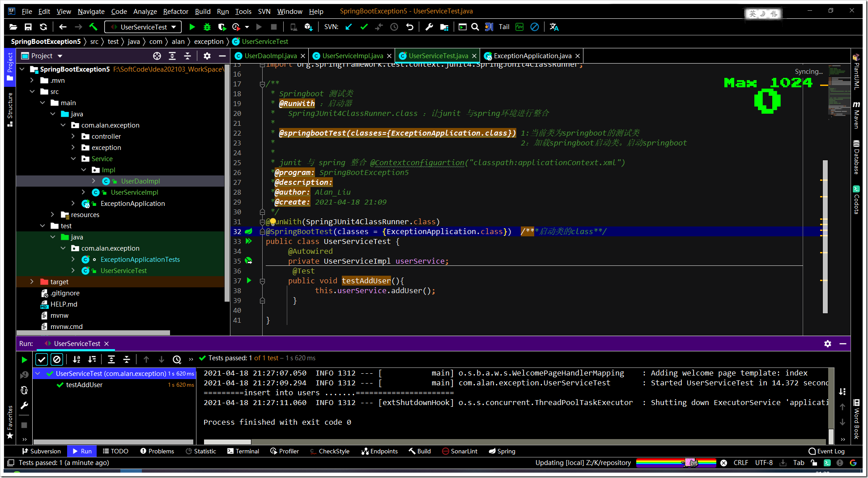This screenshot has height=478, width=868.
Task: Rerun tests with green arrow in Run panel
Action: click(24, 359)
